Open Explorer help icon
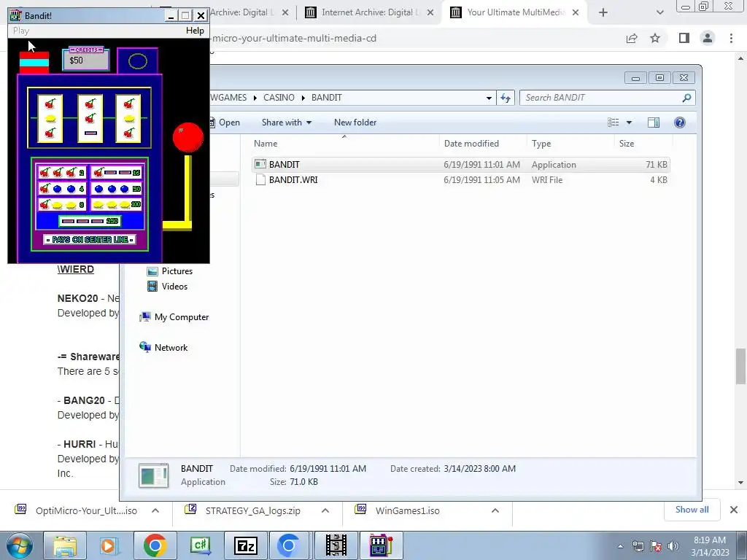This screenshot has width=747, height=560. pos(680,122)
